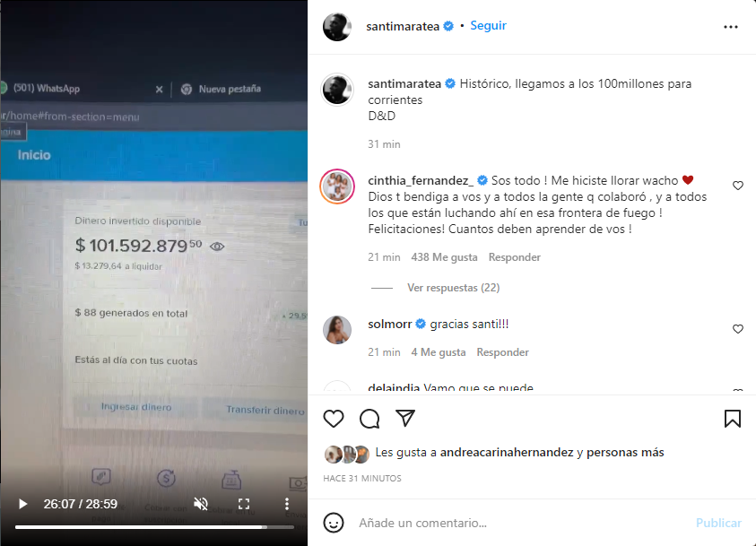
Task: Click Seguir to follow santimaratea
Action: pos(488,25)
